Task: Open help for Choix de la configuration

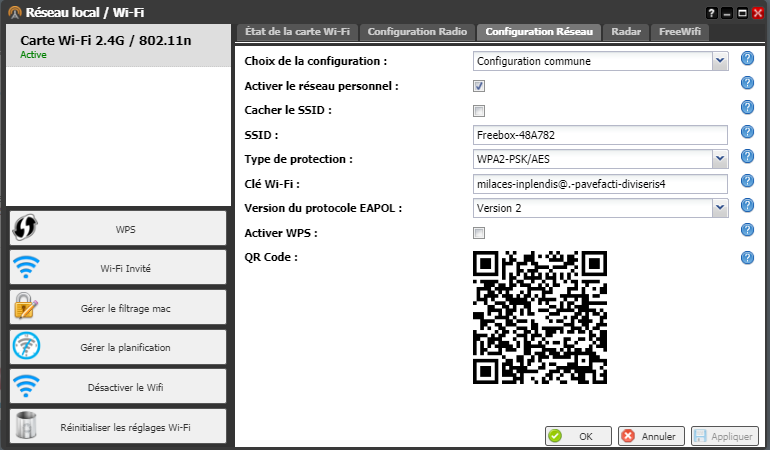Action: (747, 58)
